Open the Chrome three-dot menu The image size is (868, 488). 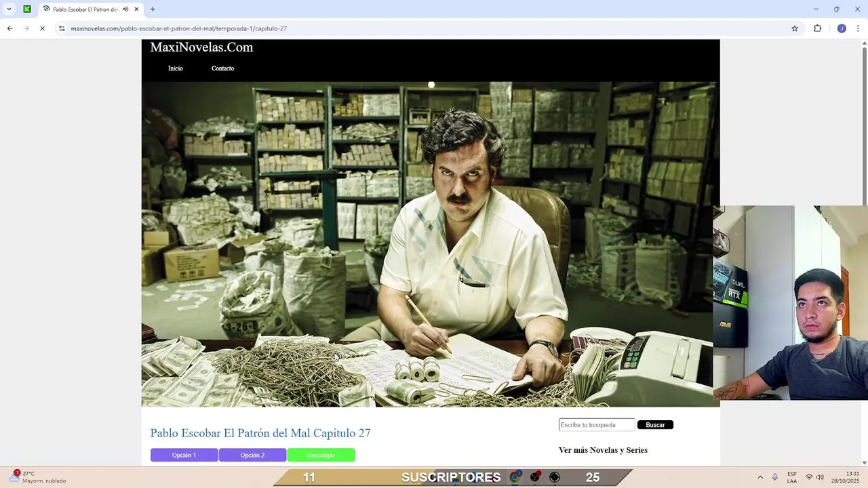click(x=858, y=28)
